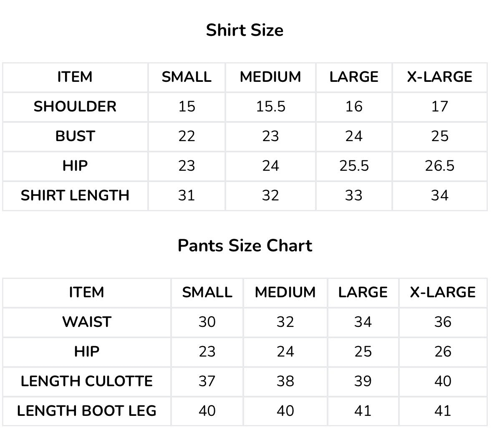Select the pants LARGE column header
This screenshot has width=502, height=448.
[x=363, y=292]
